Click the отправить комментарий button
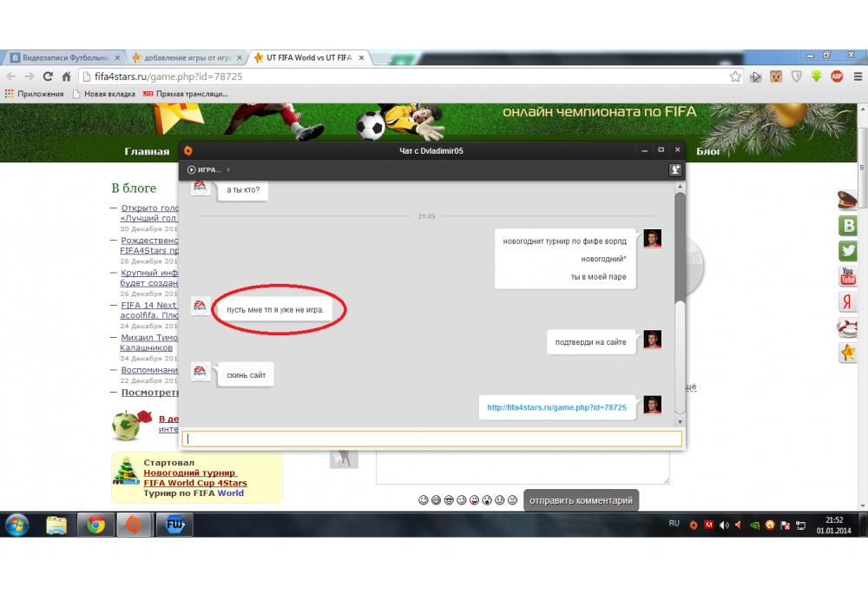The width and height of the screenshot is (868, 608). coord(581,500)
